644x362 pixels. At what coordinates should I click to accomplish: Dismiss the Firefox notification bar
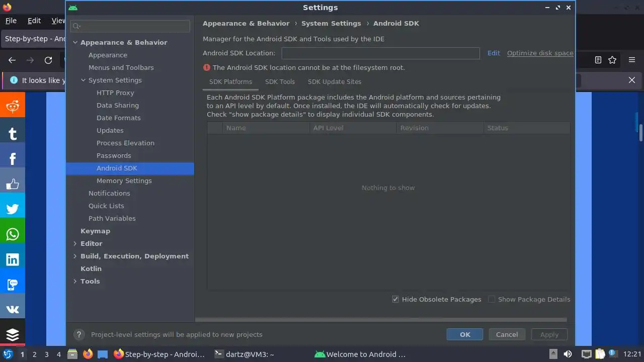click(632, 80)
